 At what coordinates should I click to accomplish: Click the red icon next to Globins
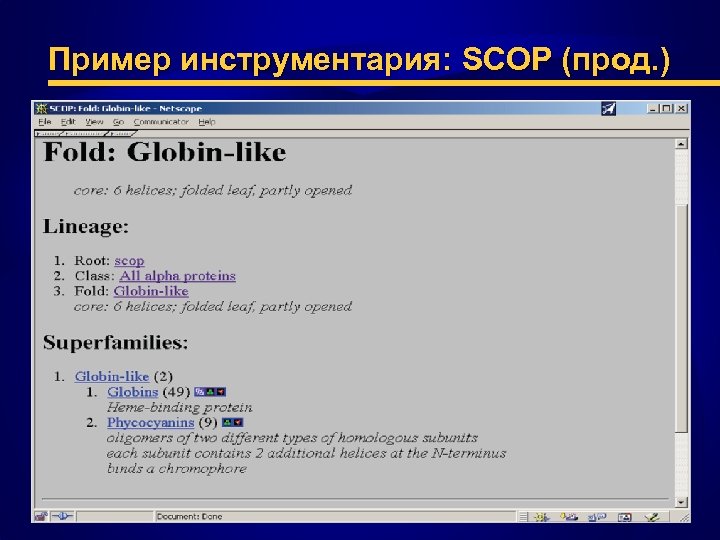pos(221,392)
